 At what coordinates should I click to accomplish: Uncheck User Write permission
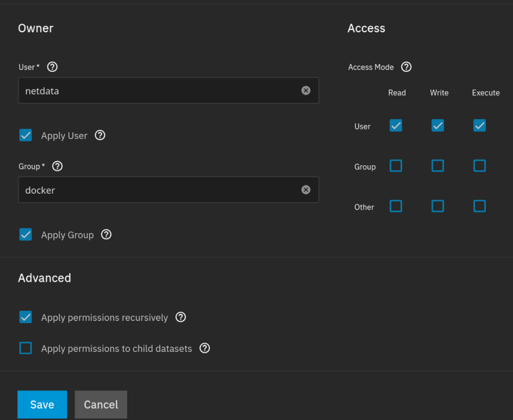(x=438, y=125)
